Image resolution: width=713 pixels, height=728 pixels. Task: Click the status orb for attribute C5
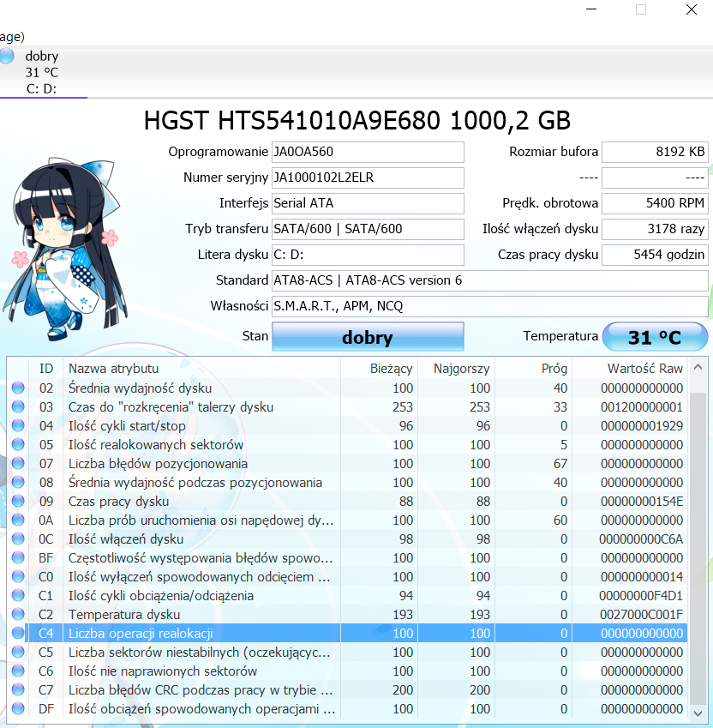coord(18,653)
